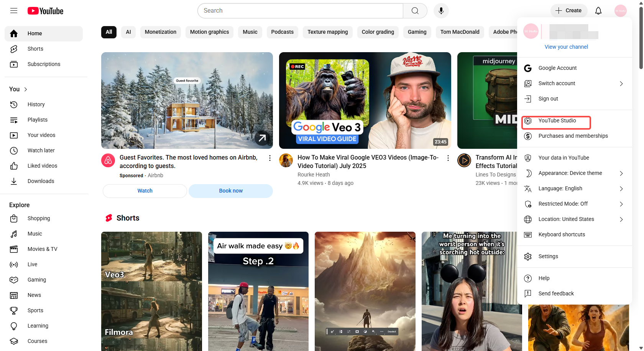Open Your data in YouTube
The width and height of the screenshot is (644, 351).
(575, 158)
